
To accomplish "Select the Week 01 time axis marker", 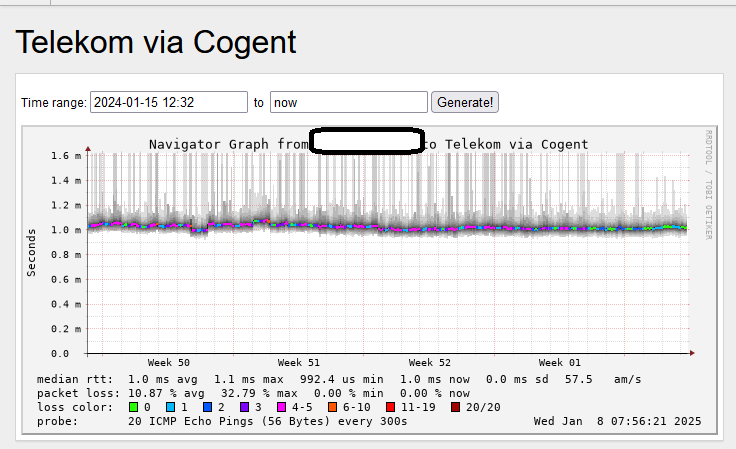I will [560, 363].
